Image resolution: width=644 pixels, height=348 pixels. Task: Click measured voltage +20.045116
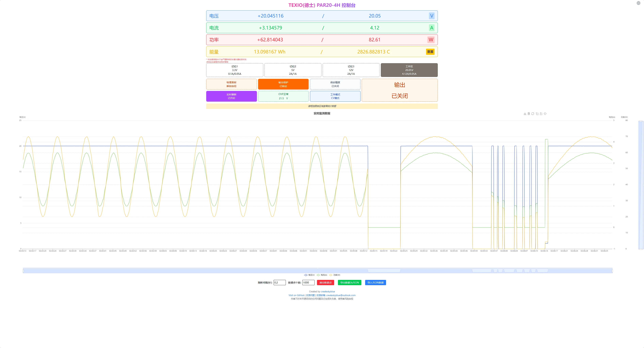pos(271,16)
